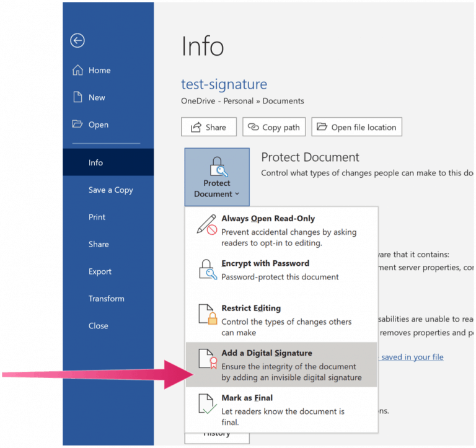Click the Open folder icon in sidebar
Image resolution: width=476 pixels, height=448 pixels.
77,124
